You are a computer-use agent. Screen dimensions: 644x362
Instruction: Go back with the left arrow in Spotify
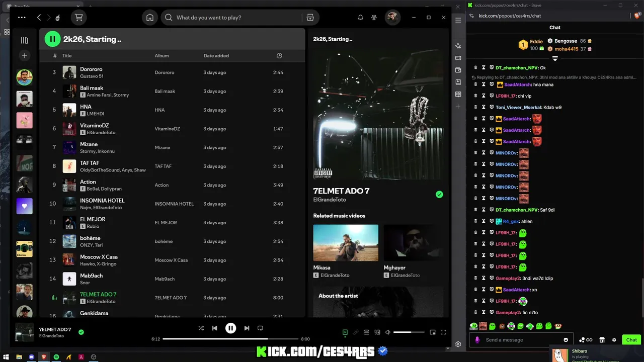tap(39, 17)
